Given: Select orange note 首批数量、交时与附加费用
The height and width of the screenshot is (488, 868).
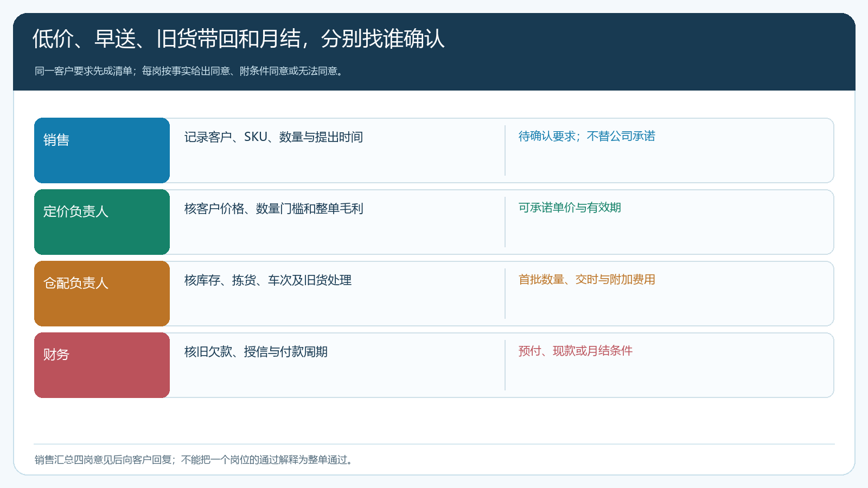Looking at the screenshot, I should [587, 279].
